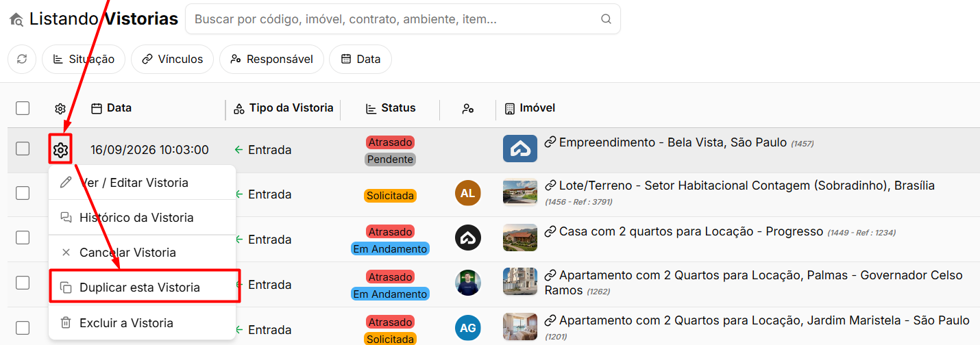Tick the checkbox on Casa Progresso row
This screenshot has height=345, width=980.
point(23,238)
